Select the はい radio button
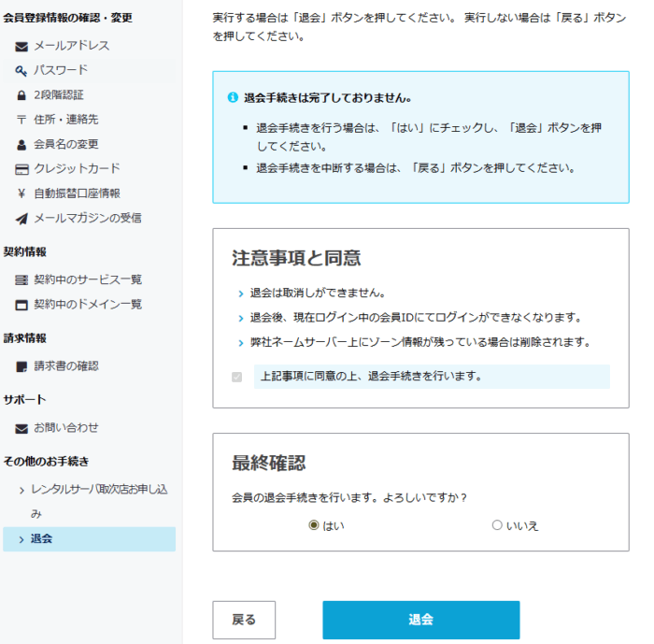This screenshot has height=644, width=654. coord(314,525)
